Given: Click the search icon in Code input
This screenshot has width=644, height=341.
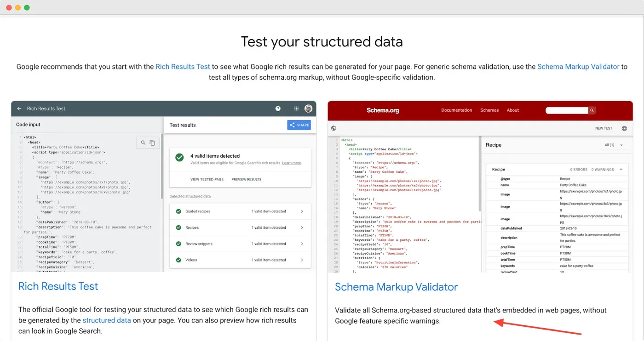Looking at the screenshot, I should [x=143, y=143].
